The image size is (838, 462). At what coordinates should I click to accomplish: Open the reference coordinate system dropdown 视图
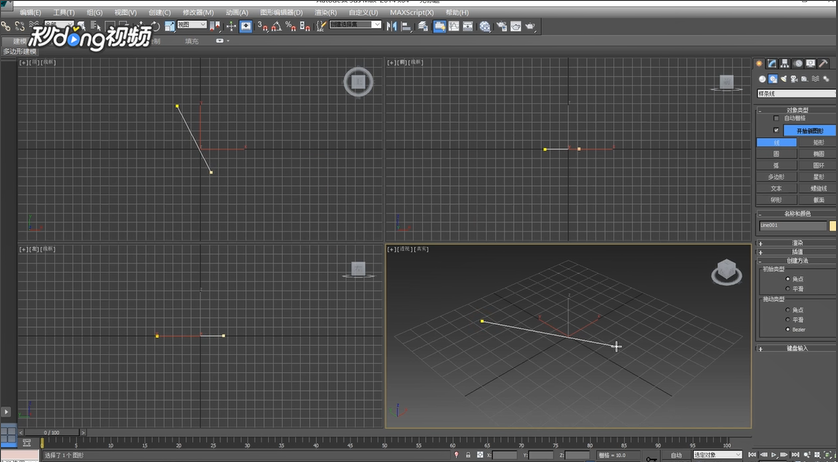point(192,25)
